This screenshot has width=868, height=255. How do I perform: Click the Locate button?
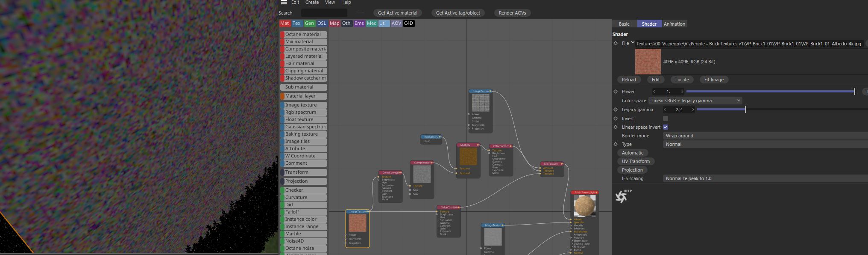point(682,80)
